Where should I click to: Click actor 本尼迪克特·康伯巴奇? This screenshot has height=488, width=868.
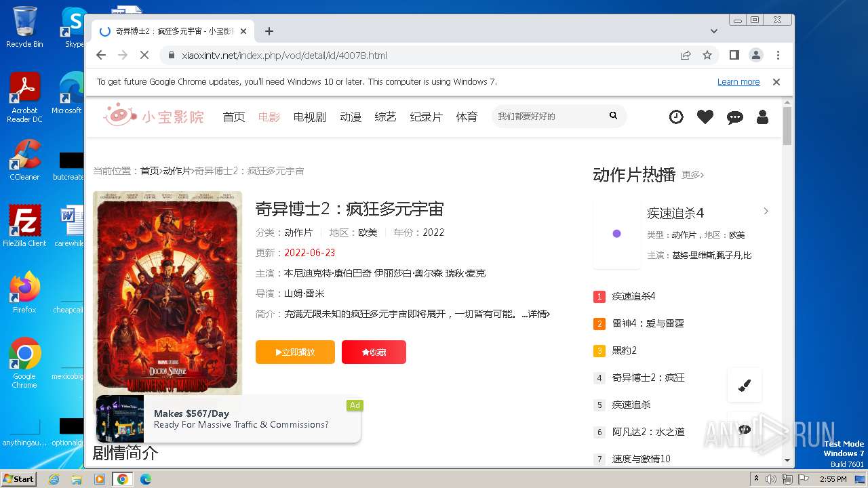pyautogui.click(x=327, y=273)
